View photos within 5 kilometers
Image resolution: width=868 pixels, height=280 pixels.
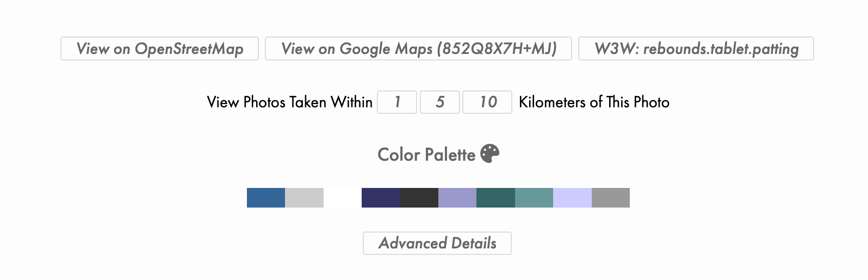coord(439,102)
